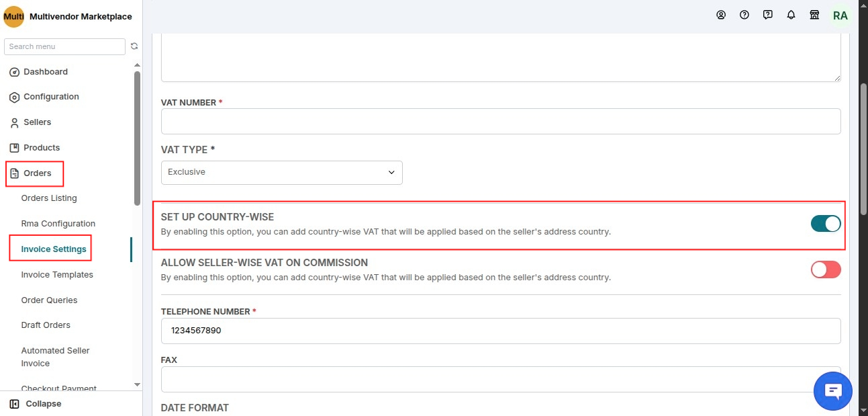Open the feedback chat question icon
Image resolution: width=868 pixels, height=416 pixels.
coord(768,15)
